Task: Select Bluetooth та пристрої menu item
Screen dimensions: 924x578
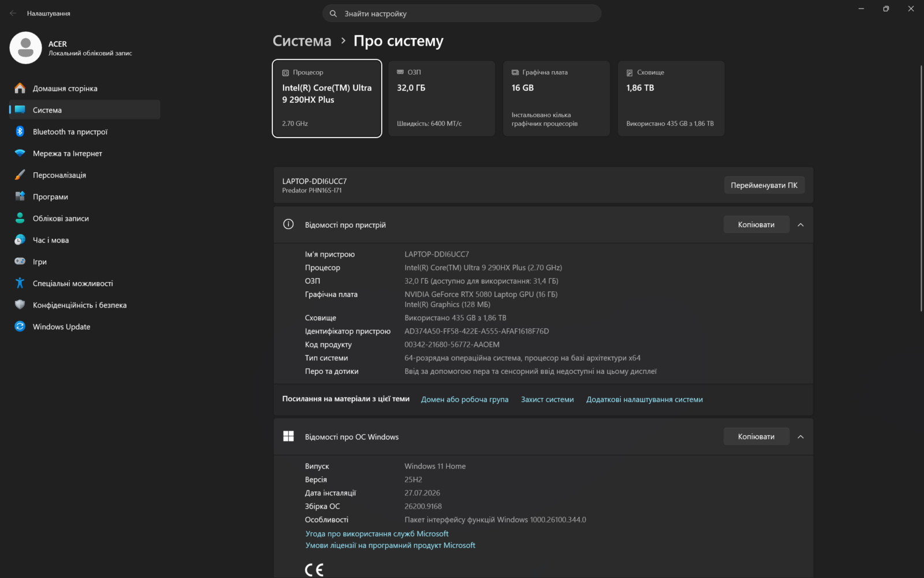Action: 84,132
